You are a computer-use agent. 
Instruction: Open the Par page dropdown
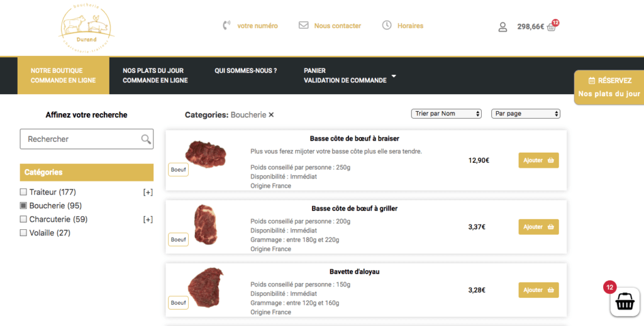(x=526, y=114)
